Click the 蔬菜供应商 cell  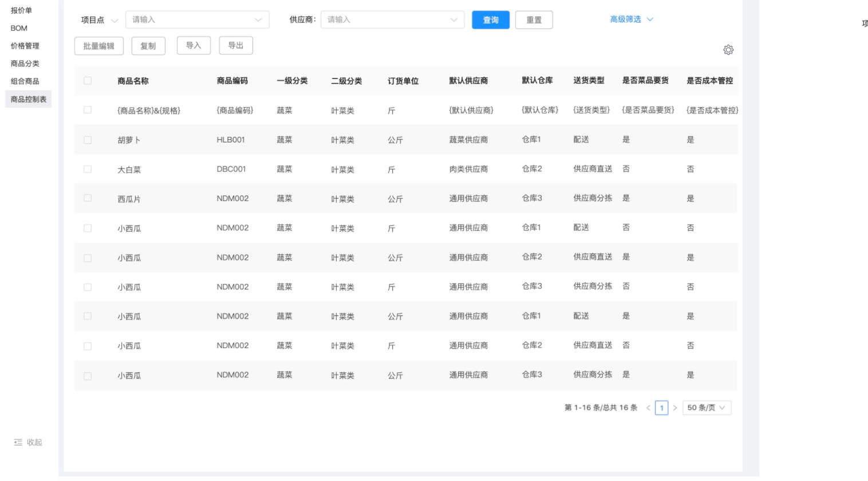(468, 140)
